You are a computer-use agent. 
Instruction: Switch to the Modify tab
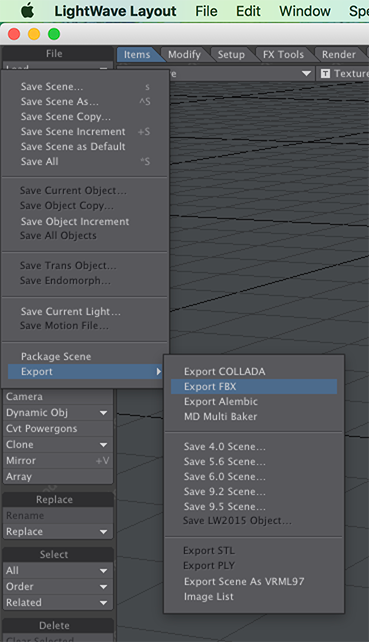click(184, 54)
